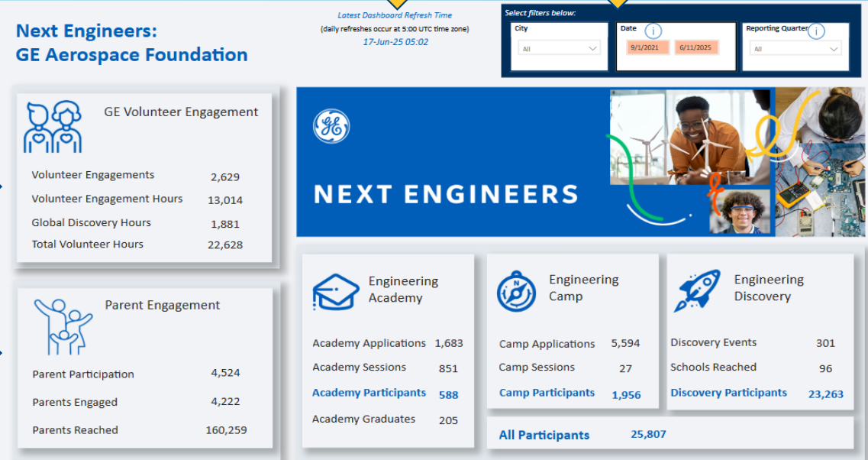Click the Engineering Academy graduation cap icon
The image size is (868, 460).
click(x=336, y=291)
